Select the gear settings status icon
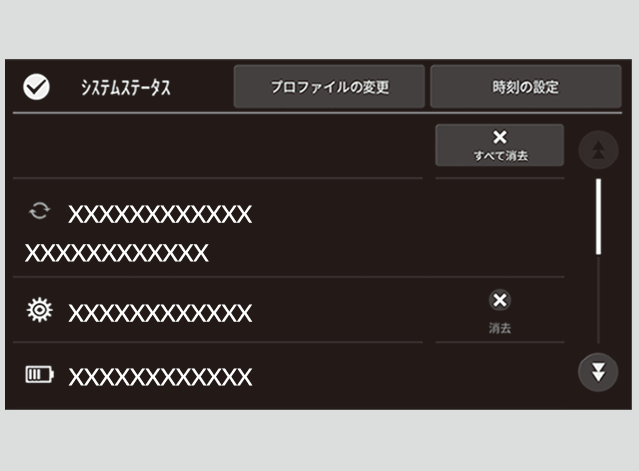Screen dimensions: 639x471 tap(40, 310)
